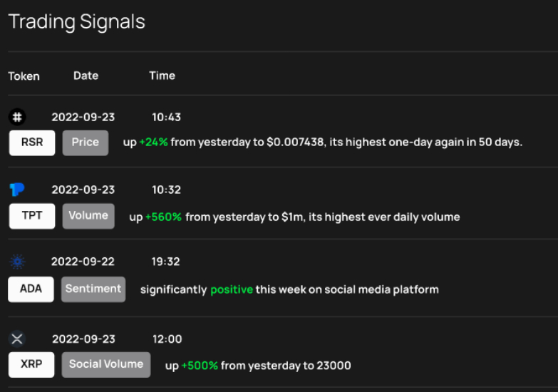
Task: Click the XRP token logo icon
Action: [17, 339]
